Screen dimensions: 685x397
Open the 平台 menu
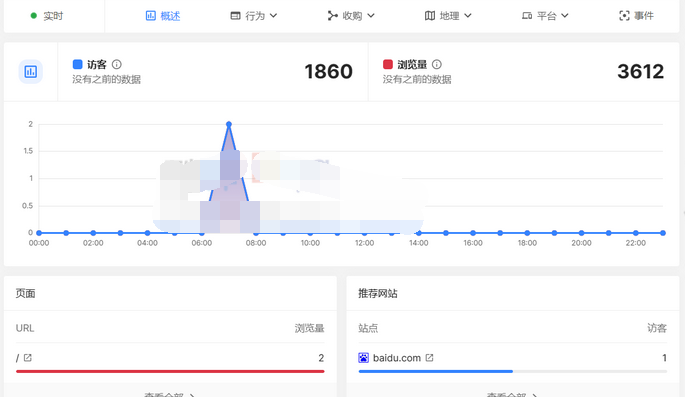tap(545, 16)
